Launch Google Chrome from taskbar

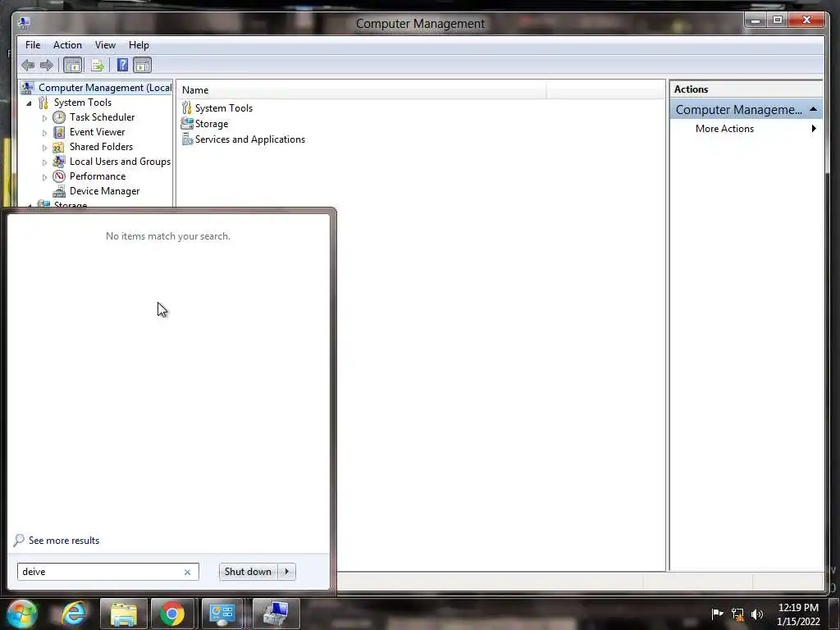tap(172, 614)
